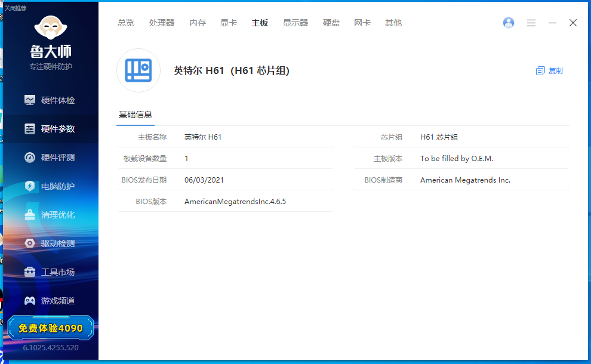The height and width of the screenshot is (364, 591).
Task: Click the BIOS date 06/03/2021
Action: tap(204, 180)
